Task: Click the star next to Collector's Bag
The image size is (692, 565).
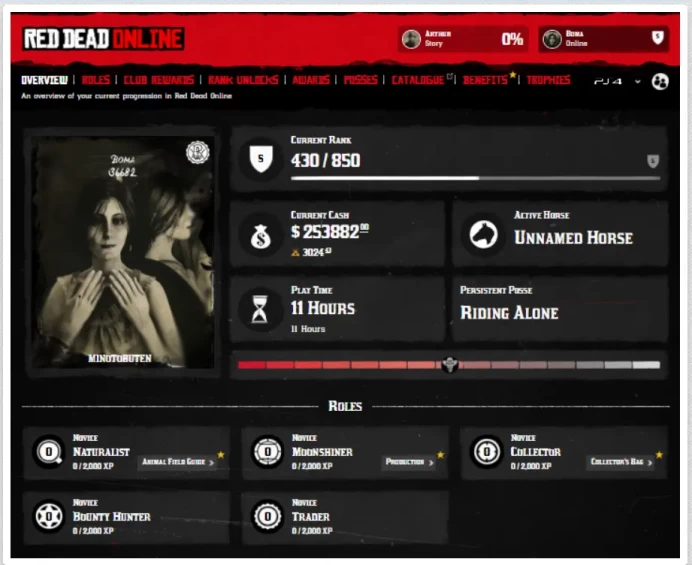Action: (659, 455)
